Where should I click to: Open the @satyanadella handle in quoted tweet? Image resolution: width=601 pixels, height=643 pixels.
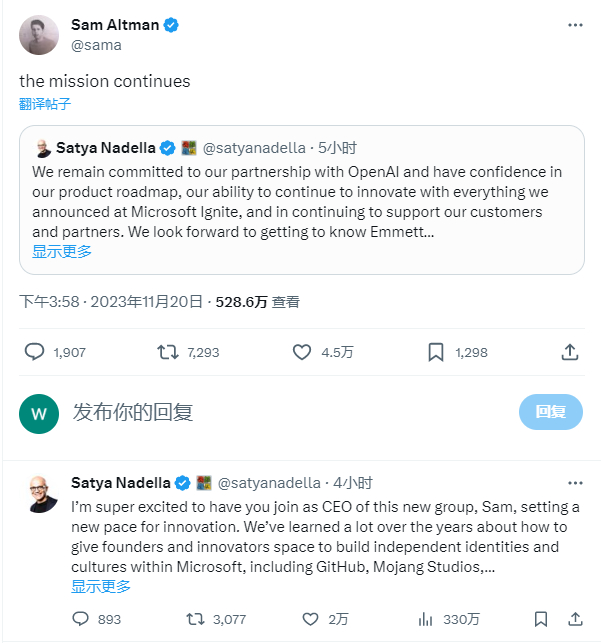252,148
